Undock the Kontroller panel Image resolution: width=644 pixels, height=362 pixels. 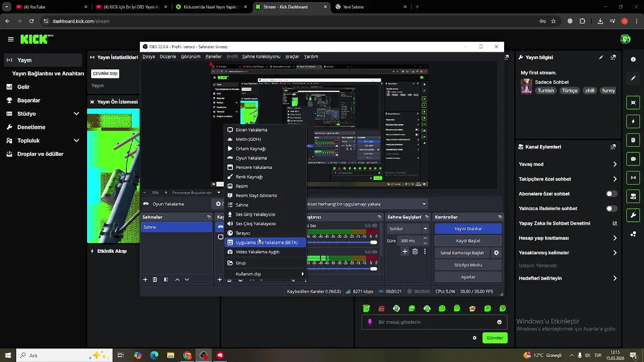coord(500,217)
